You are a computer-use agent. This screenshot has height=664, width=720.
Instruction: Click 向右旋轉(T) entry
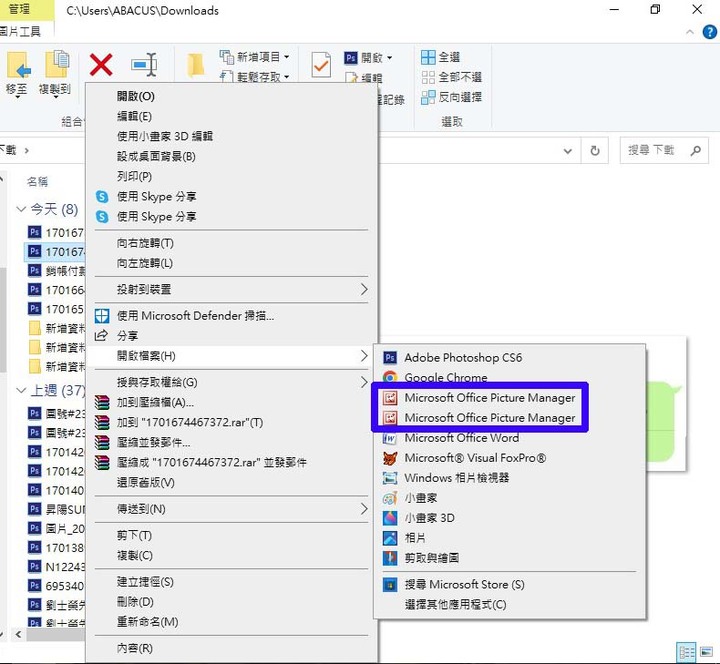[231, 243]
